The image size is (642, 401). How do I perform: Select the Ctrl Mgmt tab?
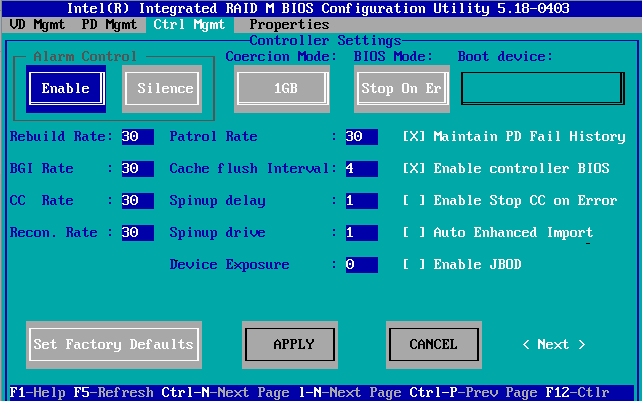tap(190, 25)
